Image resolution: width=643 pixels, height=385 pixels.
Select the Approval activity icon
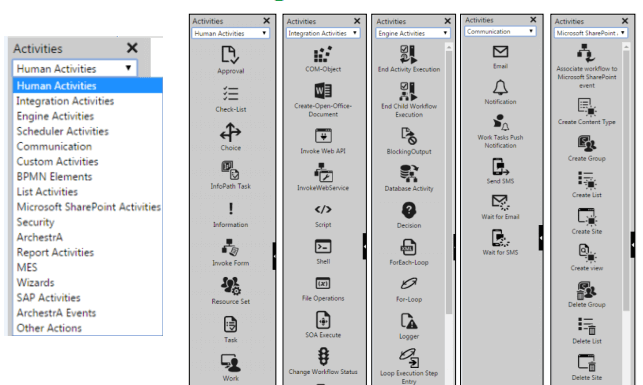click(230, 55)
